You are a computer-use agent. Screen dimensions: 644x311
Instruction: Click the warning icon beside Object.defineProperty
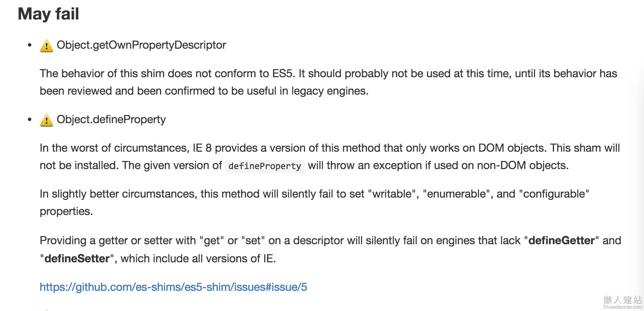click(46, 120)
